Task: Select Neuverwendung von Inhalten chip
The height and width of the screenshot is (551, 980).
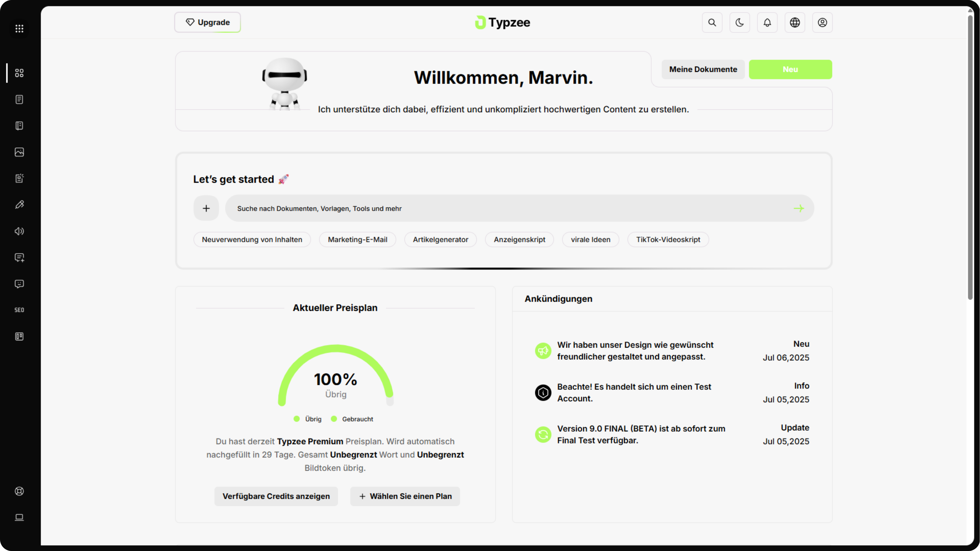Action: point(252,240)
